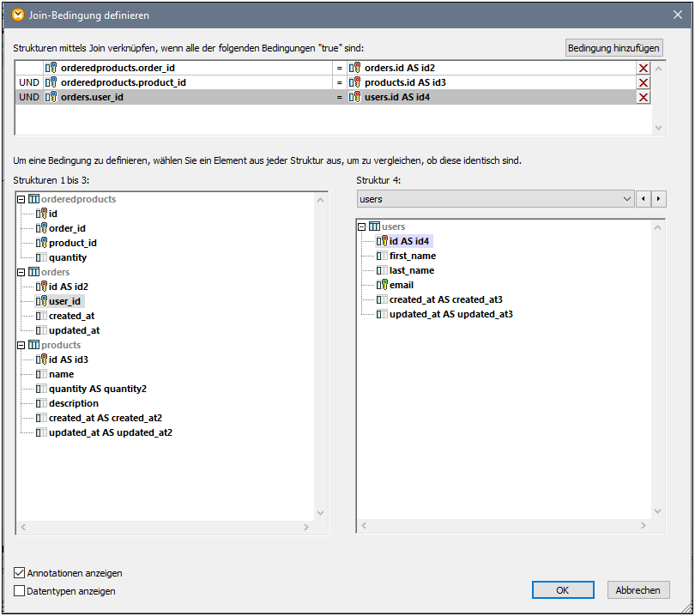Select the quantity field under orderedproducts
The image size is (695, 616).
(x=67, y=257)
